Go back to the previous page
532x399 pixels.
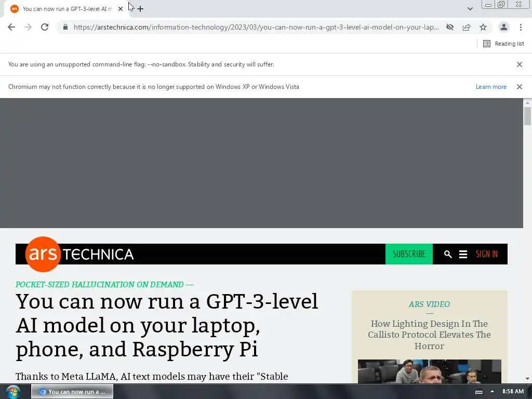[11, 27]
